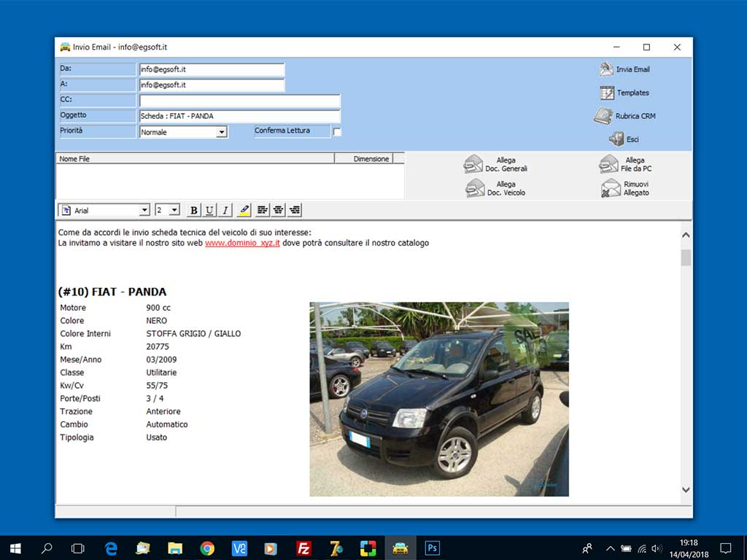Attach a general document (Allega Doc. Generali)
This screenshot has height=560, width=747.
click(495, 164)
